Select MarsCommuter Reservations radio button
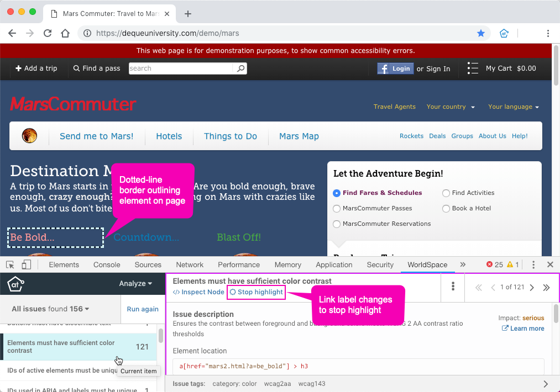This screenshot has height=392, width=560. pos(337,224)
